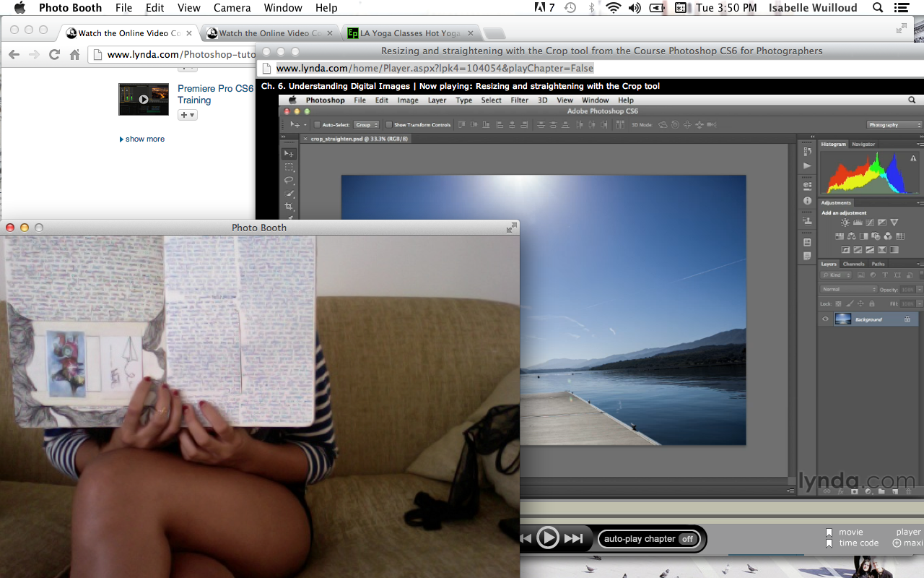Hide the Background layer
924x578 pixels.
coord(825,319)
